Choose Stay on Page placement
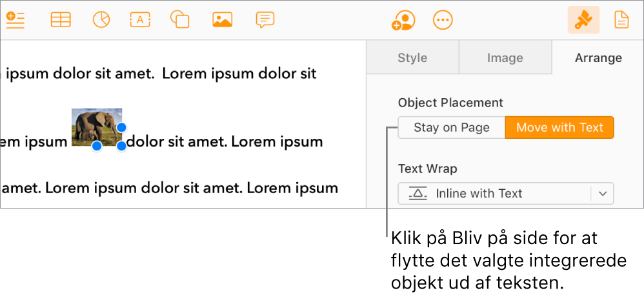Image resolution: width=644 pixels, height=297 pixels. pos(451,127)
